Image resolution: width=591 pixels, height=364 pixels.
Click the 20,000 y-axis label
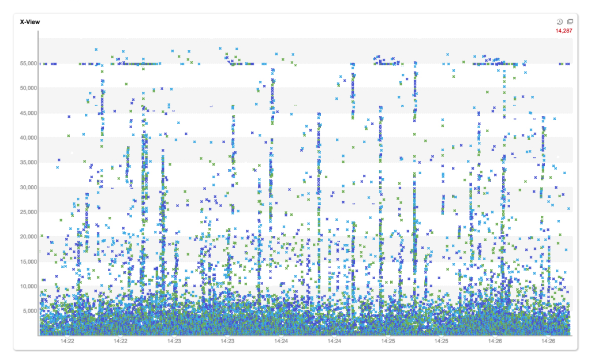pyautogui.click(x=25, y=237)
